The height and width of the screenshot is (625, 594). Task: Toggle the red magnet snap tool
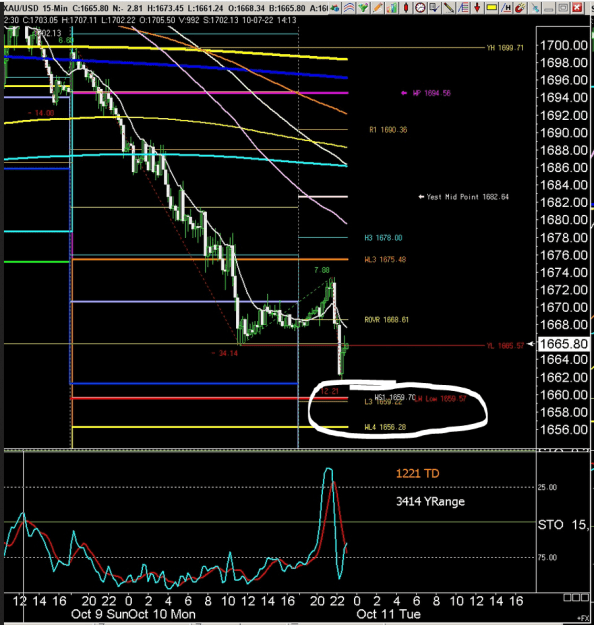[x=520, y=8]
